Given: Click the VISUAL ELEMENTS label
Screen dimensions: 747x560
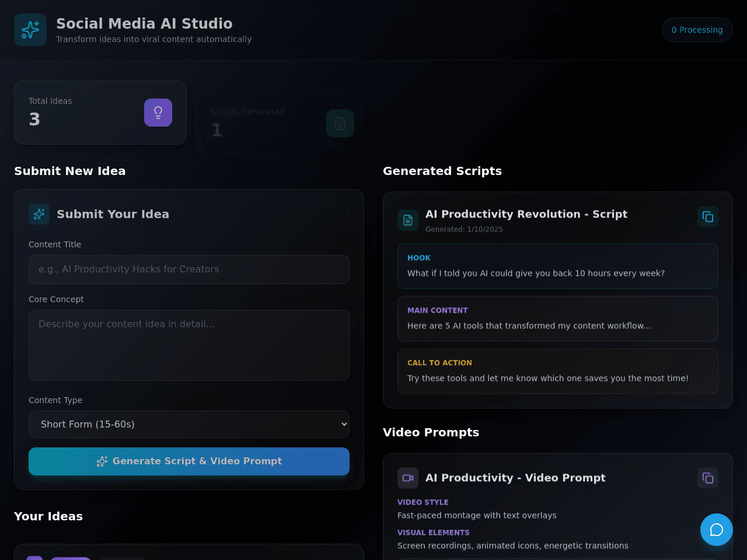Looking at the screenshot, I should [434, 533].
